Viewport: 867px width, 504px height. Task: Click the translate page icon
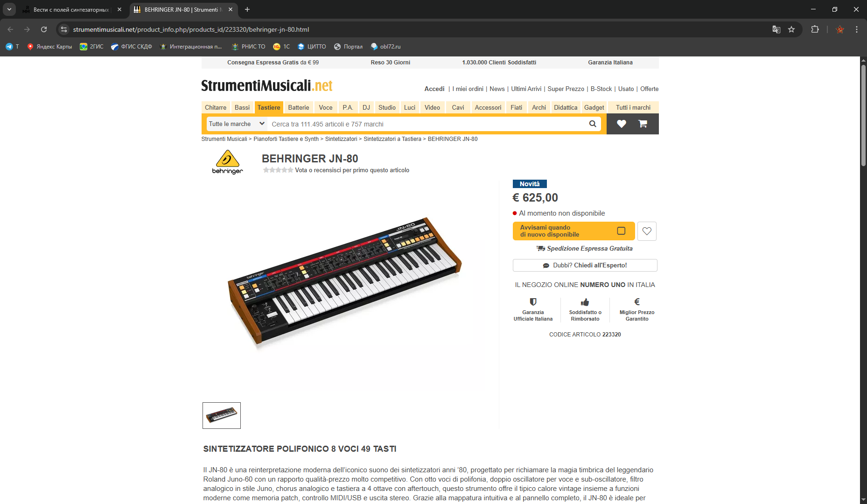(776, 29)
